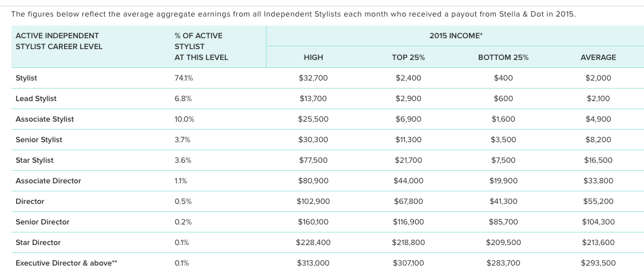The width and height of the screenshot is (644, 277).
Task: Click the Star Director row label
Action: [x=38, y=242]
